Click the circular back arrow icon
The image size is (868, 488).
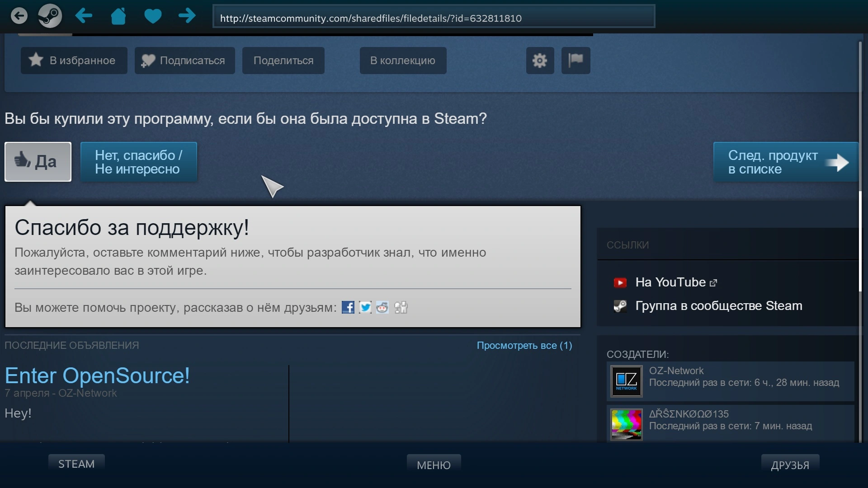click(19, 16)
